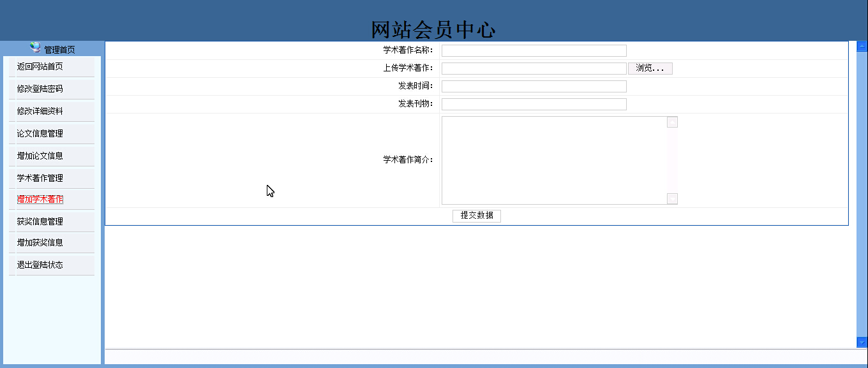The width and height of the screenshot is (868, 368).
Task: Click the 发表刊物: label
Action: 416,104
